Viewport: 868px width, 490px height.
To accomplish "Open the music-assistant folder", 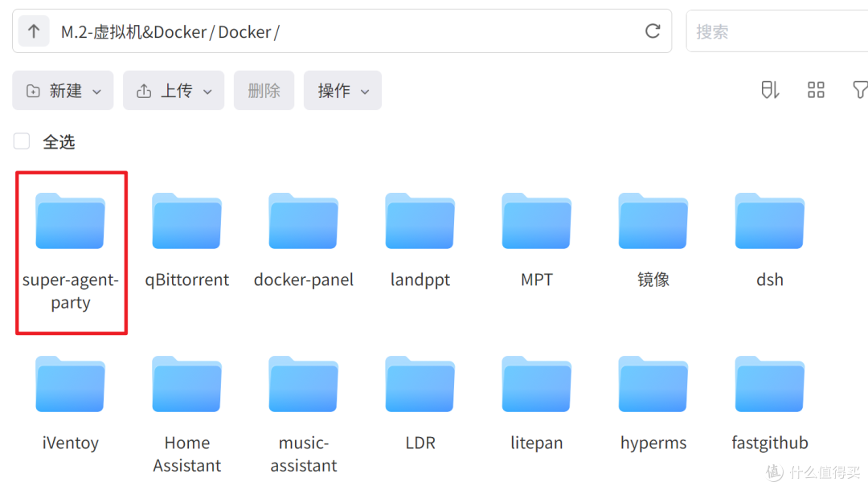I will pos(303,384).
